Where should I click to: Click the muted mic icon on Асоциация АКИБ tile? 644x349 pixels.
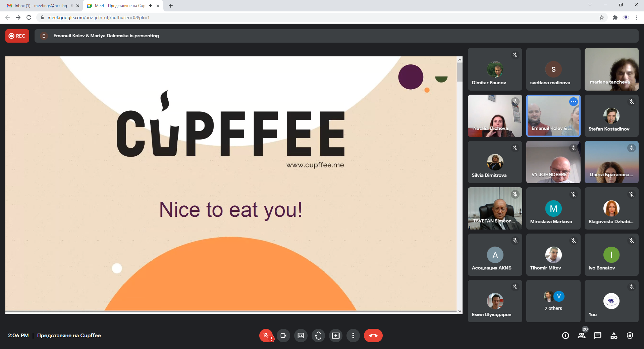point(515,241)
